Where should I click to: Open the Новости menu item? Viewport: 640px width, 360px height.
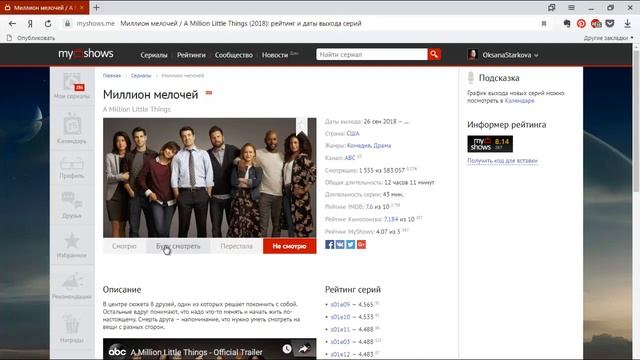[x=275, y=55]
